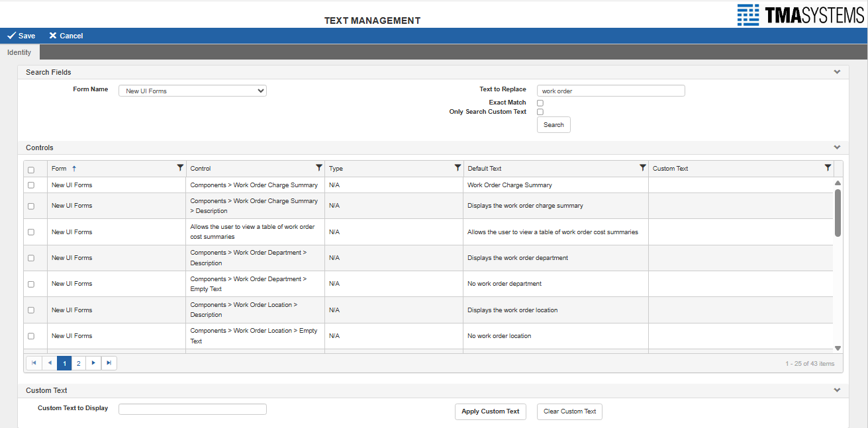Click the first page pagination icon

click(34, 363)
